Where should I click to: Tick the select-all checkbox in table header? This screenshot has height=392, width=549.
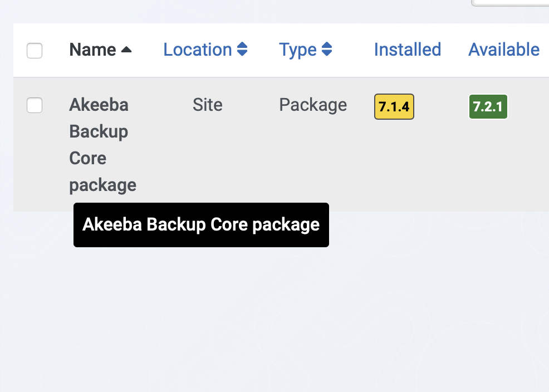click(x=35, y=51)
